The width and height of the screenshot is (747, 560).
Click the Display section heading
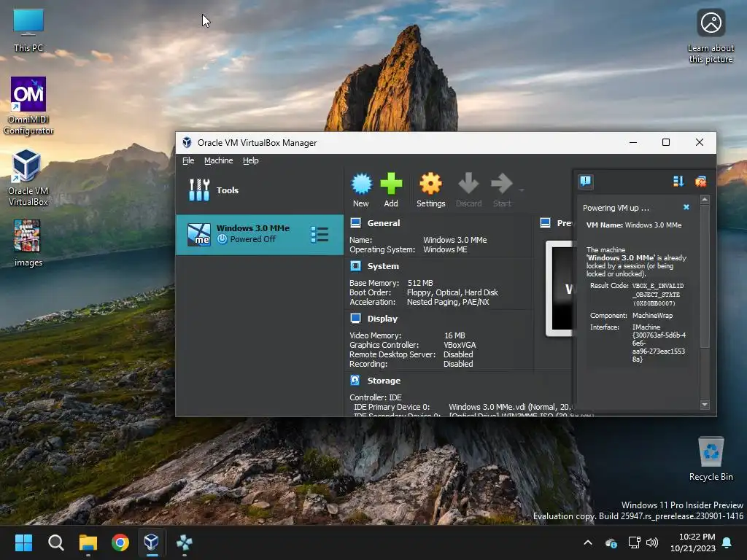pyautogui.click(x=382, y=319)
